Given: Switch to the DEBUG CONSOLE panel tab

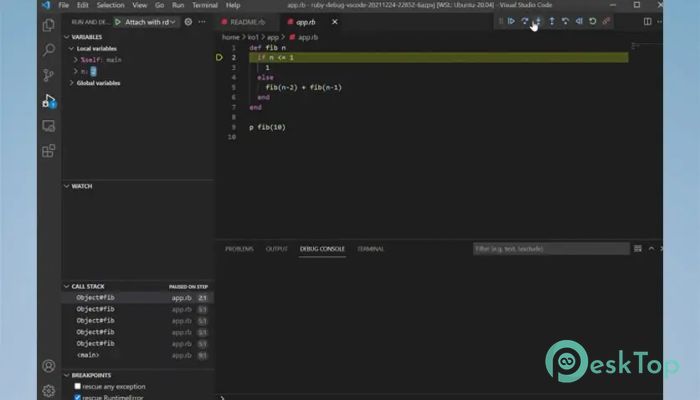Looking at the screenshot, I should click(322, 249).
